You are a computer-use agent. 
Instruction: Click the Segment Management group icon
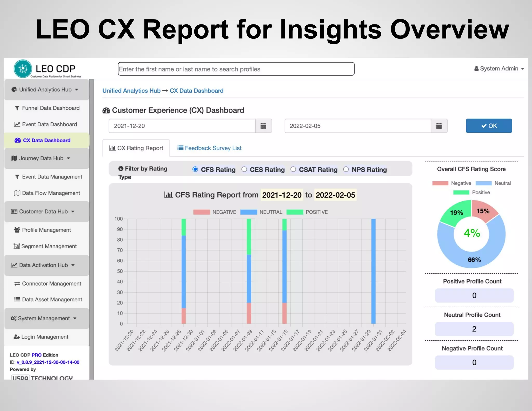coord(17,246)
